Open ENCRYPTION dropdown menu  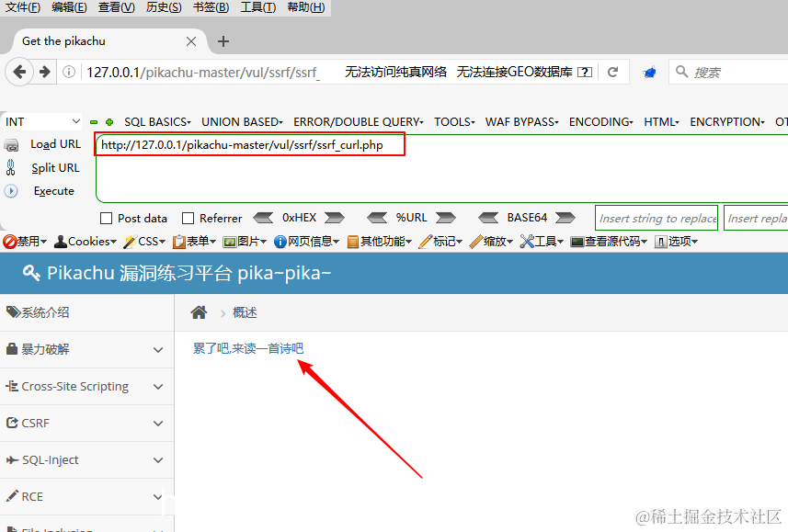tap(727, 122)
